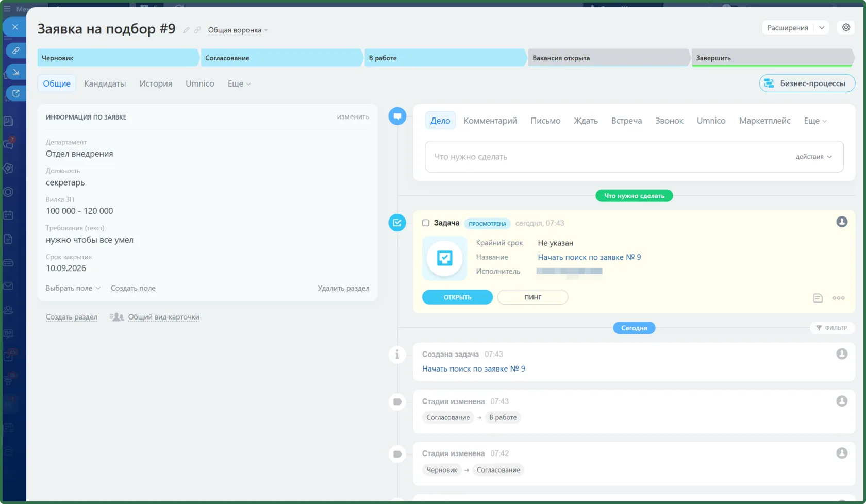Open the Выбрать поле dropdown

click(x=73, y=288)
